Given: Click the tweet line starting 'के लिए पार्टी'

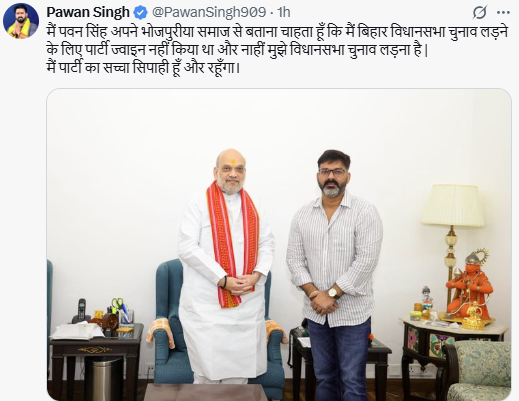Looking at the screenshot, I should [237, 50].
